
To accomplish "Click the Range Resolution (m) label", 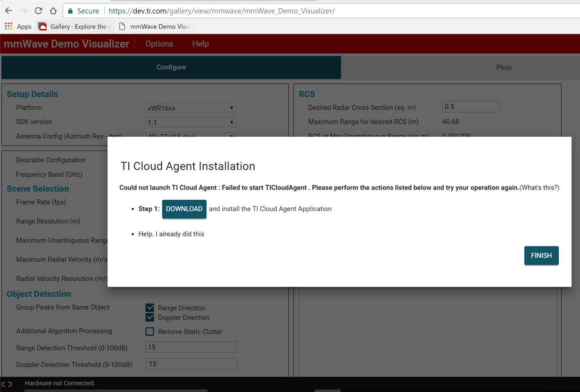I will point(48,221).
